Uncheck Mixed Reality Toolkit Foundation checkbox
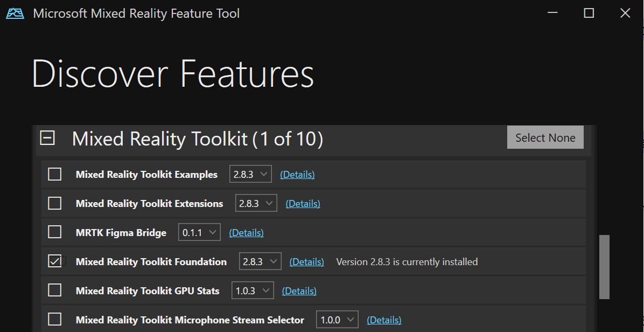Image resolution: width=644 pixels, height=332 pixels. [54, 261]
